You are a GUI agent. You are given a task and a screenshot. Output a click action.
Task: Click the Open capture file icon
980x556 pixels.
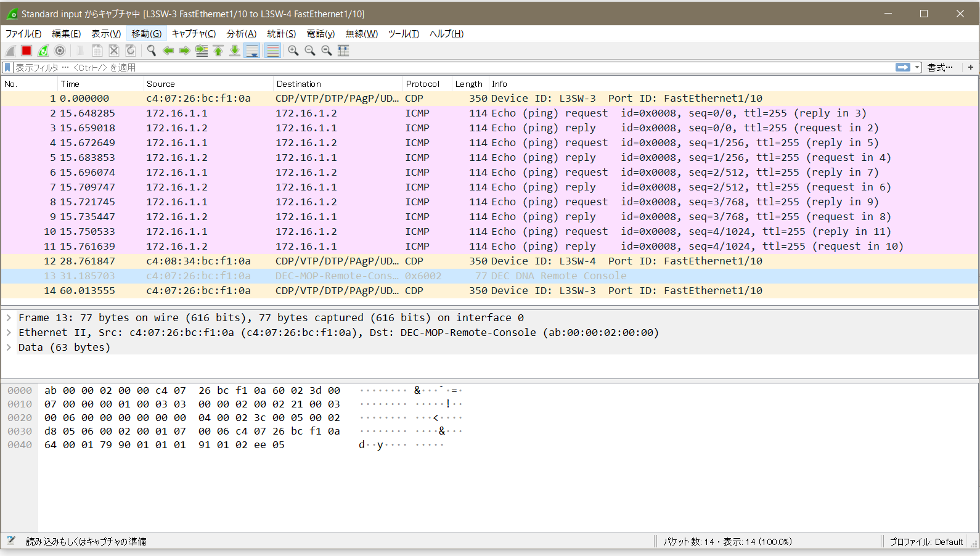click(x=80, y=51)
